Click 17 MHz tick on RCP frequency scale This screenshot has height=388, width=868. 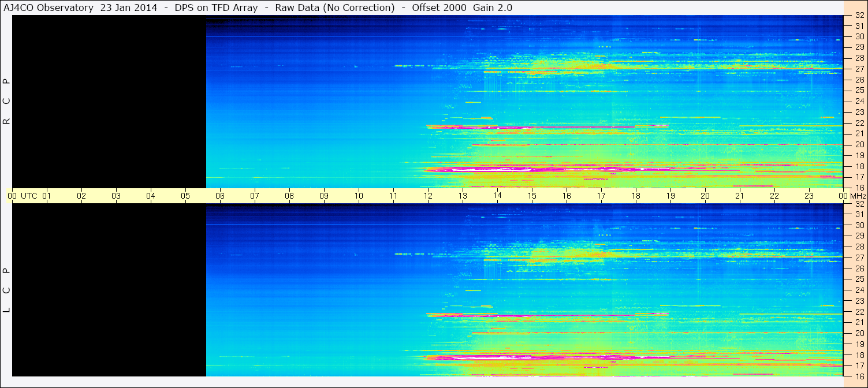click(859, 177)
